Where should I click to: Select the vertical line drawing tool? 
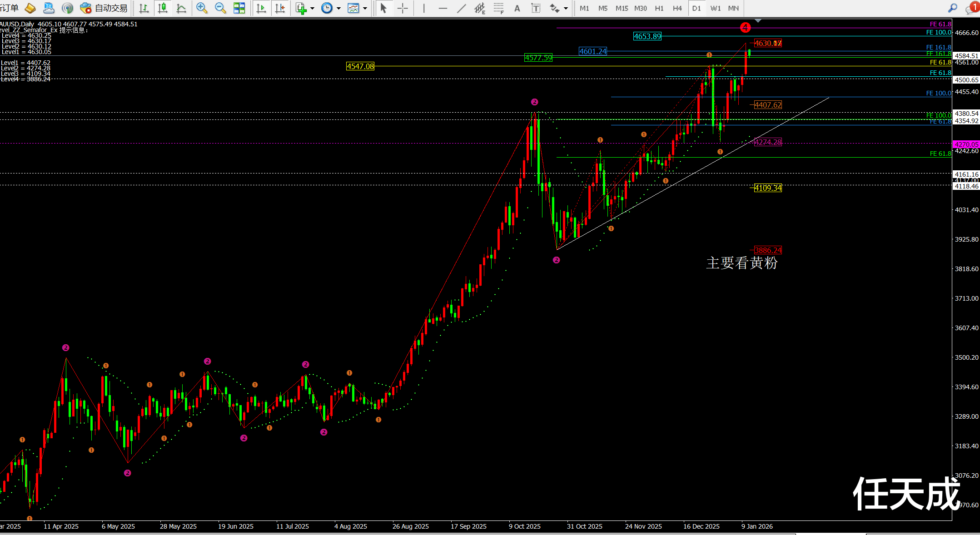[424, 8]
